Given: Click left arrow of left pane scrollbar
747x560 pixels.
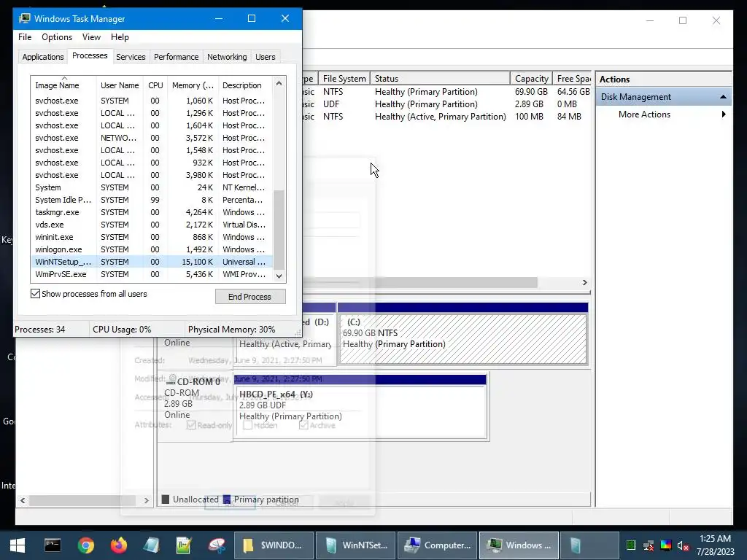Looking at the screenshot, I should tap(23, 500).
